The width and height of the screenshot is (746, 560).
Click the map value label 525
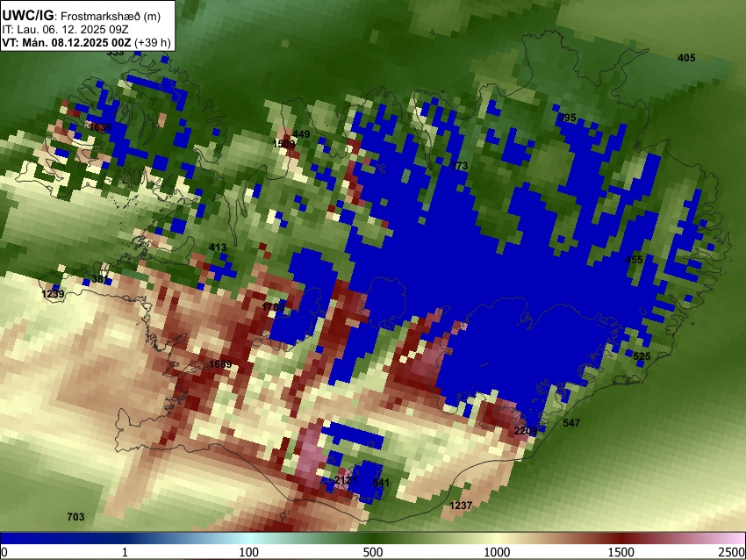[x=642, y=356]
